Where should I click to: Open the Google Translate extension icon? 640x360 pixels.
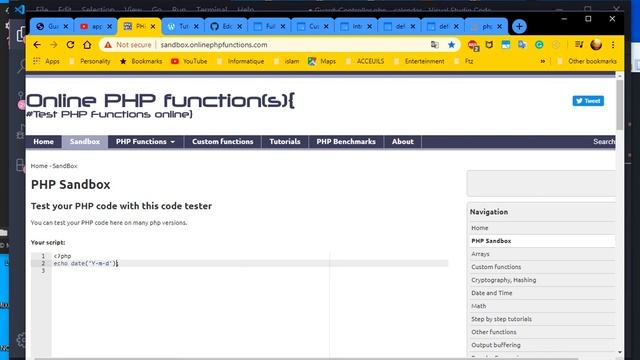[x=522, y=45]
